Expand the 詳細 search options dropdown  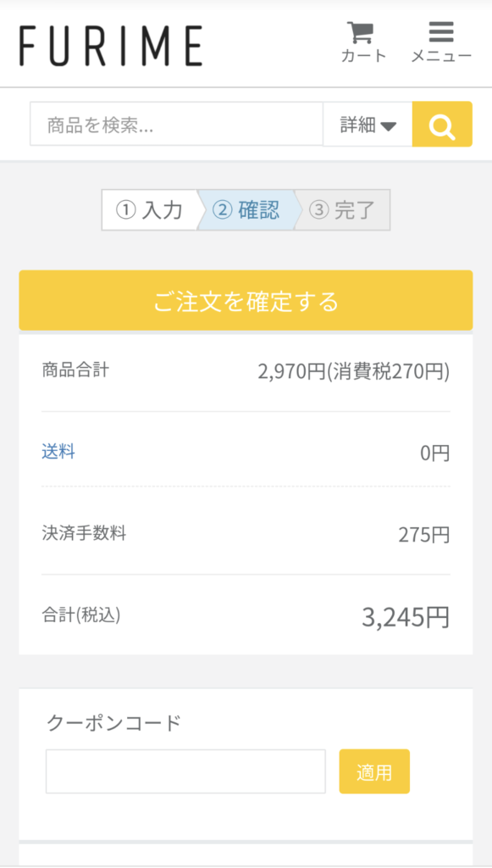click(368, 125)
